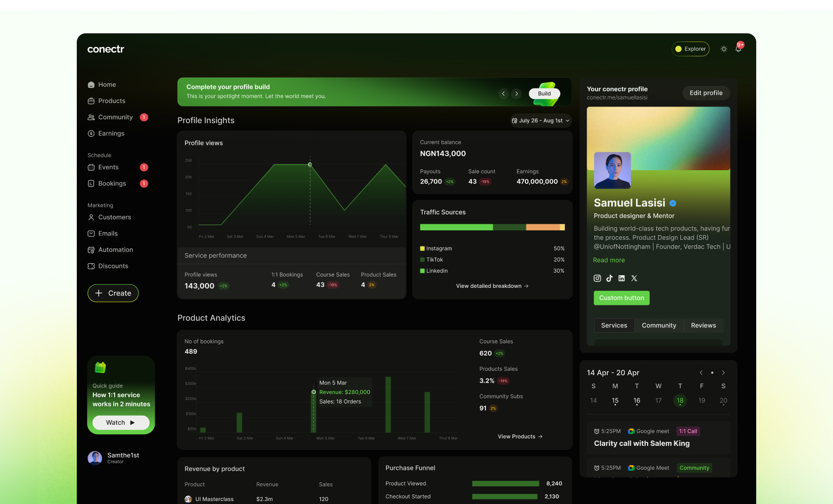Viewport: 833px width, 504px height.
Task: Go to previous banner with left chevron
Action: [x=503, y=93]
